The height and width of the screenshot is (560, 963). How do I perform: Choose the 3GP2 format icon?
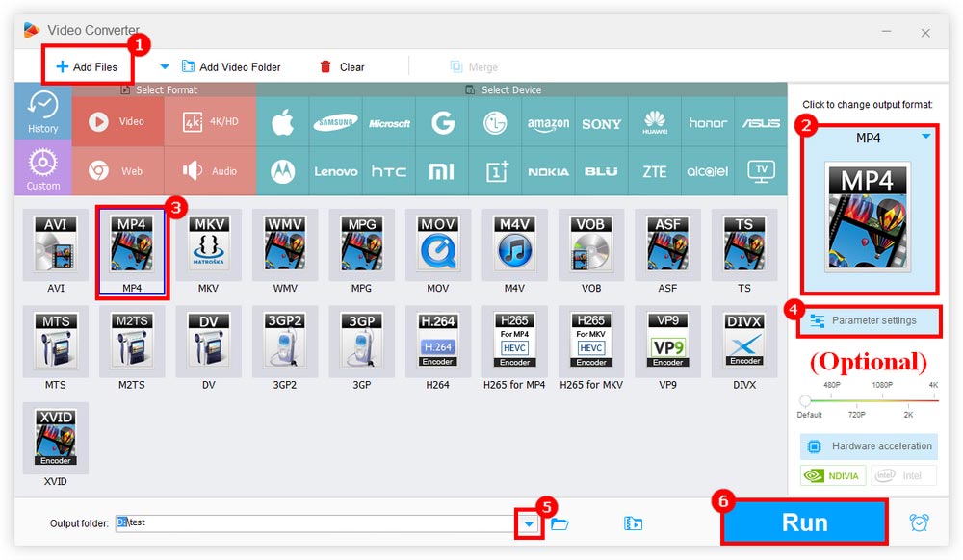[x=285, y=342]
